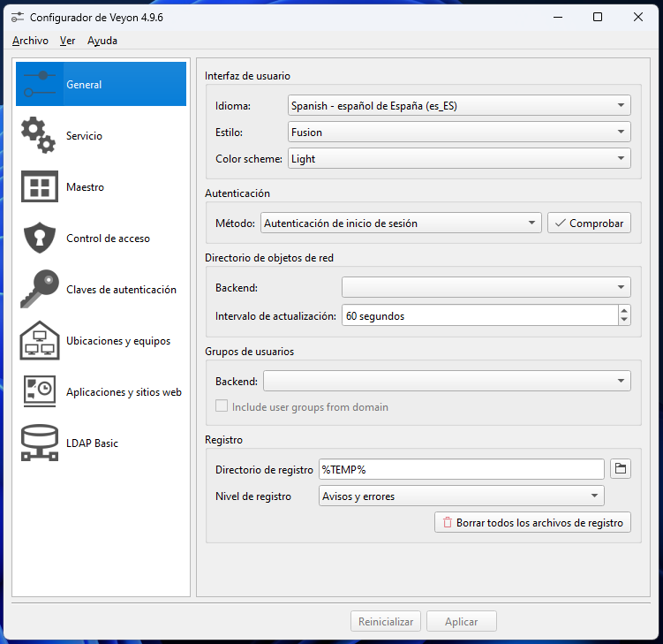Open the authentication Método dropdown
The height and width of the screenshot is (644, 663).
tap(401, 224)
